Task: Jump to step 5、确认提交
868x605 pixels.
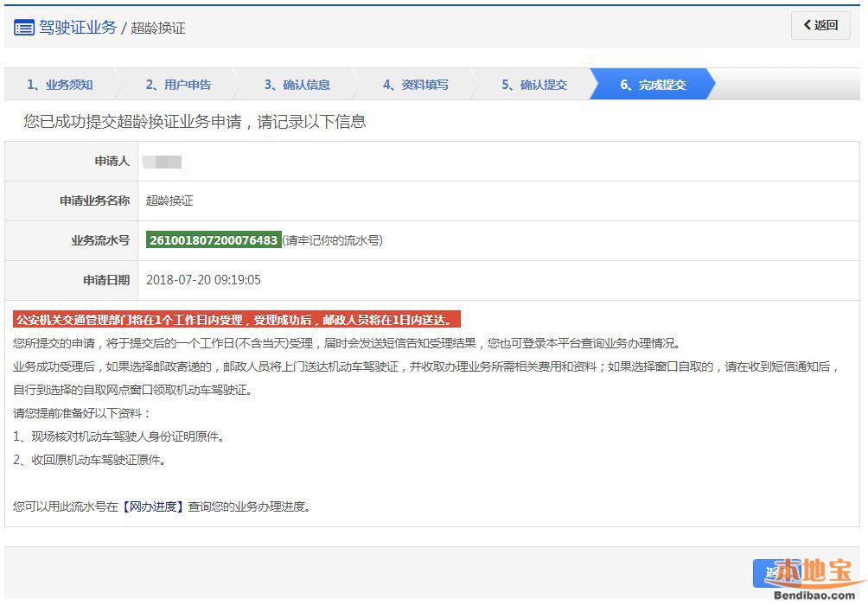Action: coord(534,85)
